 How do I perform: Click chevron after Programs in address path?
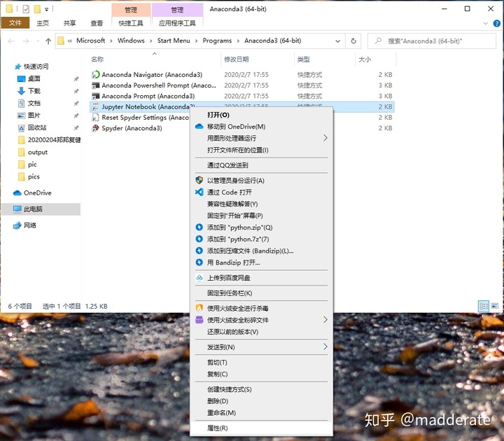(x=238, y=41)
